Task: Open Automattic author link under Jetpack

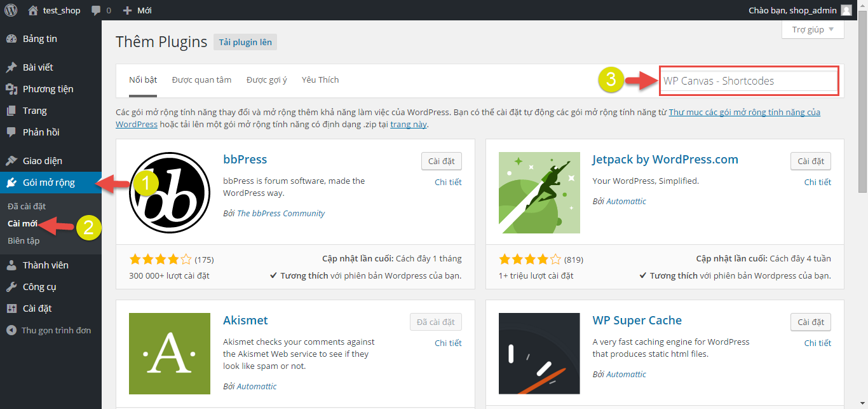Action: [626, 201]
